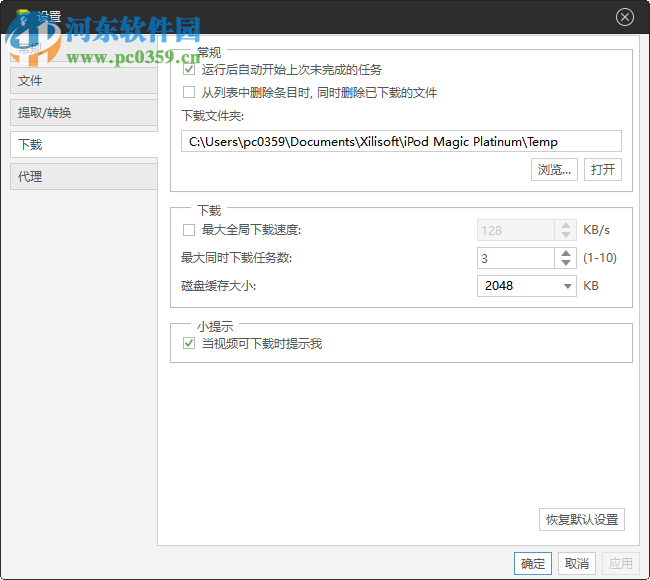Click the download folder path field
The image size is (650, 580).
[x=401, y=141]
